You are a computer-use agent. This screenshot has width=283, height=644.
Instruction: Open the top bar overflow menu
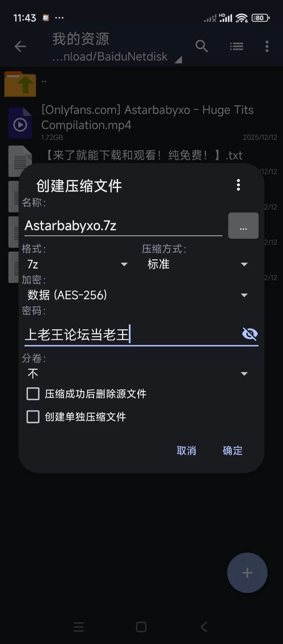coord(267,46)
